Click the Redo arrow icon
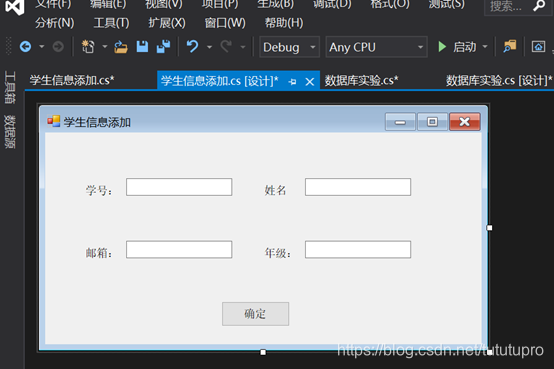The image size is (554, 369). (x=226, y=47)
